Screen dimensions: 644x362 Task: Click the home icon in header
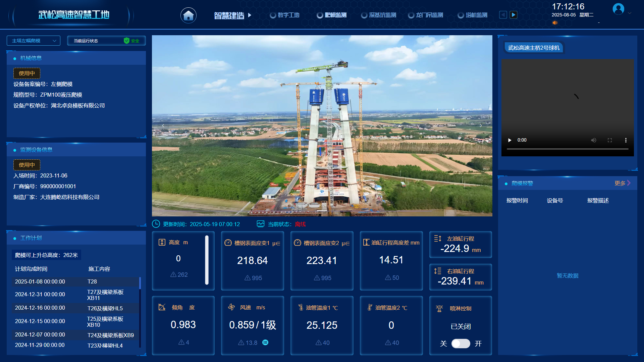tap(189, 15)
